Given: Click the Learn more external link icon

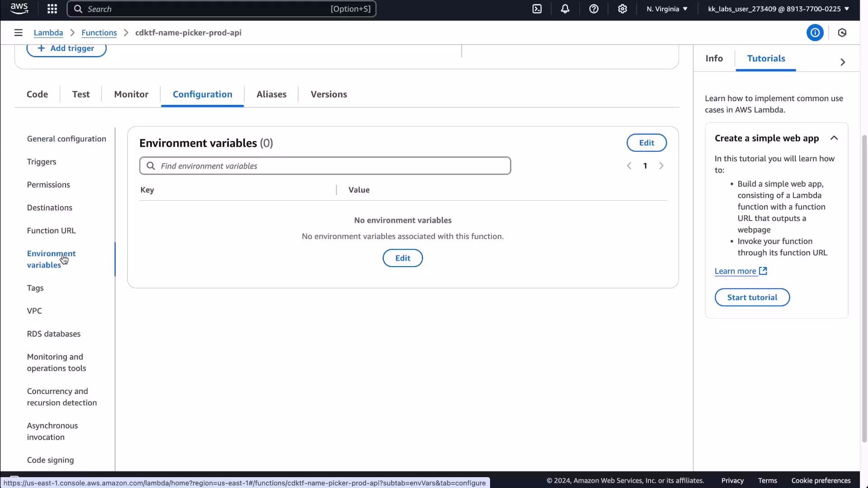Looking at the screenshot, I should pyautogui.click(x=763, y=271).
